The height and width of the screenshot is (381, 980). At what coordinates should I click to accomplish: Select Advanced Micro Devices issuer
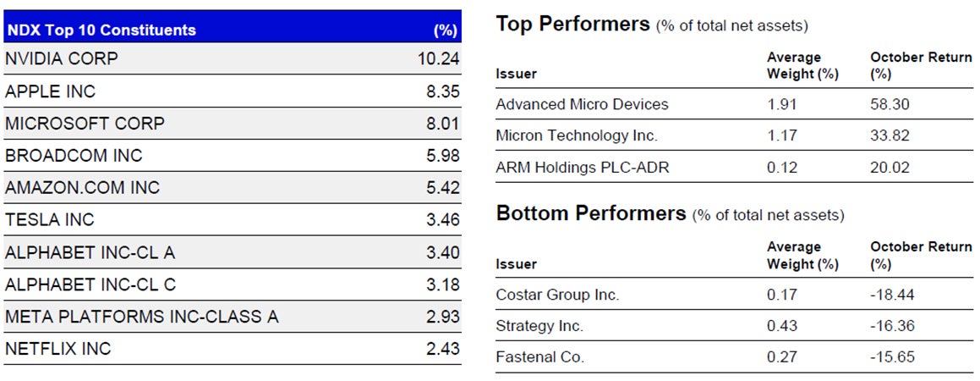(x=582, y=104)
